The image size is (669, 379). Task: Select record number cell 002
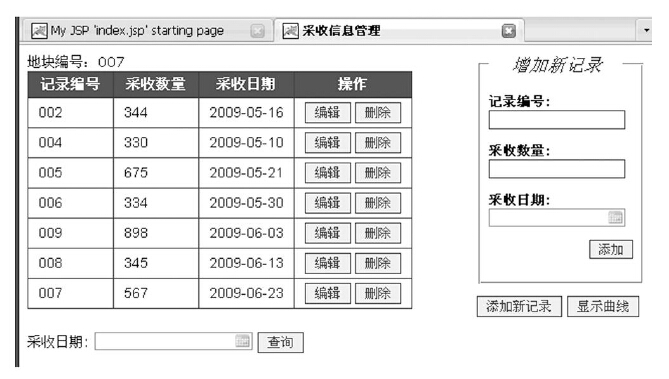pos(70,113)
